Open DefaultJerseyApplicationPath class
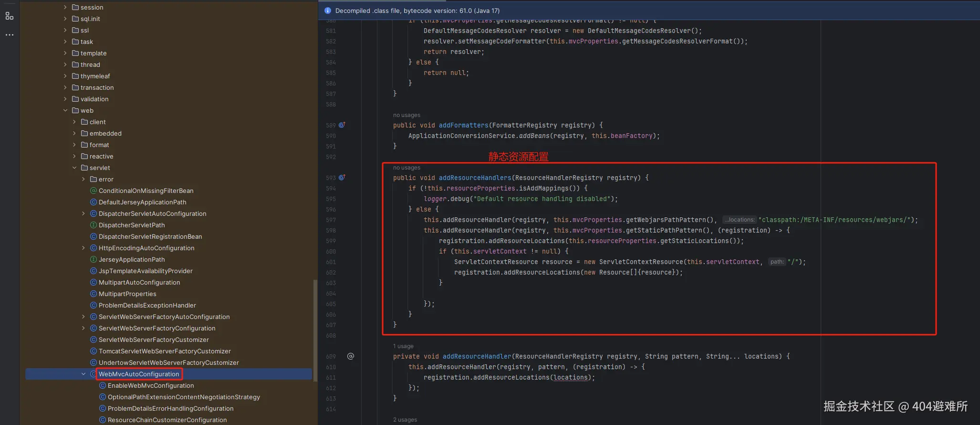This screenshot has width=980, height=425. point(143,202)
